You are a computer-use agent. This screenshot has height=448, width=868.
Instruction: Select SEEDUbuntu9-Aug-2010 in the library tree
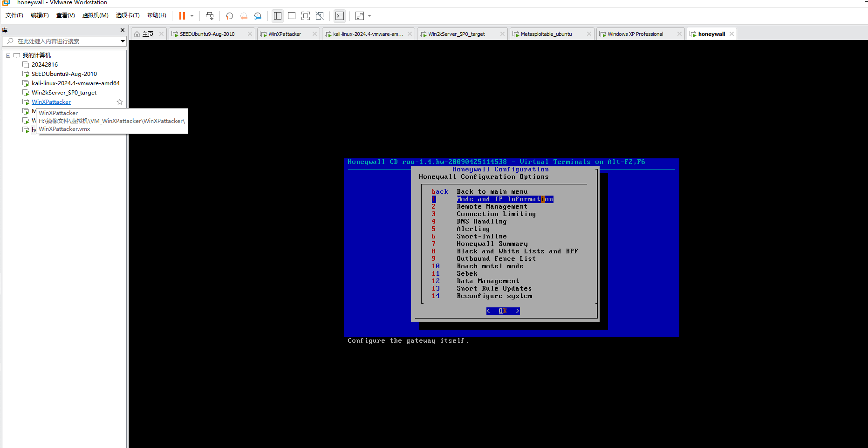[64, 74]
